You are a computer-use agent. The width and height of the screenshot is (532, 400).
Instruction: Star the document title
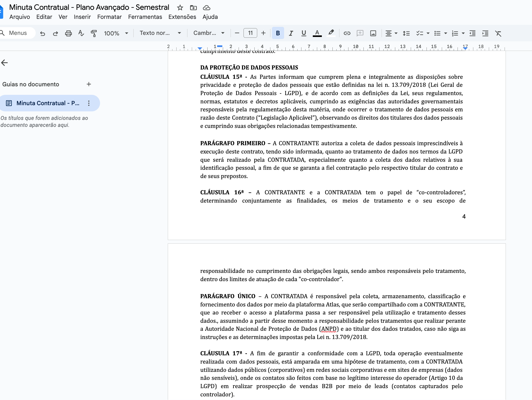coord(180,8)
